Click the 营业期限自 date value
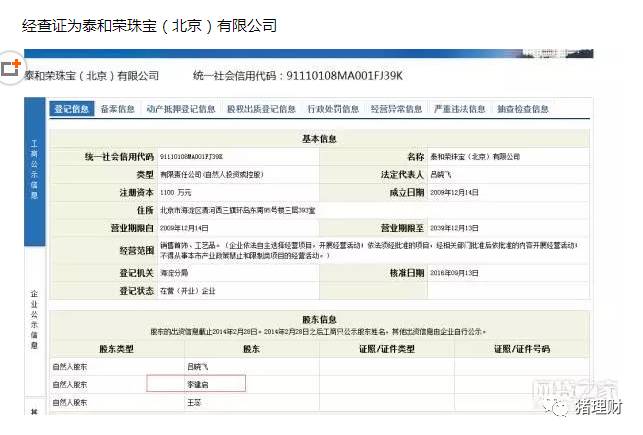Screen dimensions: 643x435 [x=184, y=228]
